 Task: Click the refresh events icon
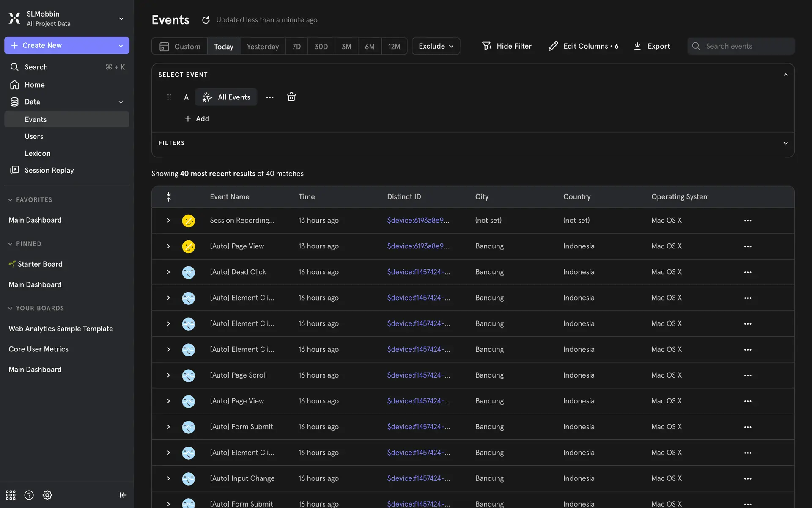coord(206,20)
